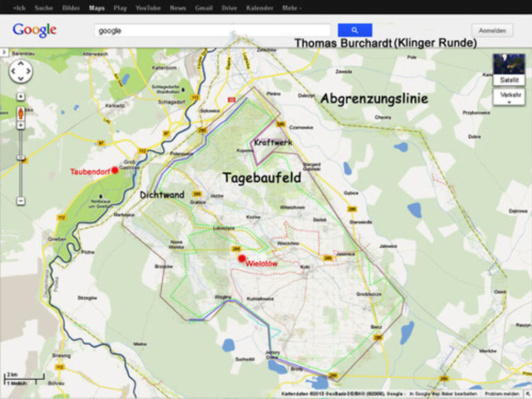Click the blue search magnifier button

coord(355,30)
